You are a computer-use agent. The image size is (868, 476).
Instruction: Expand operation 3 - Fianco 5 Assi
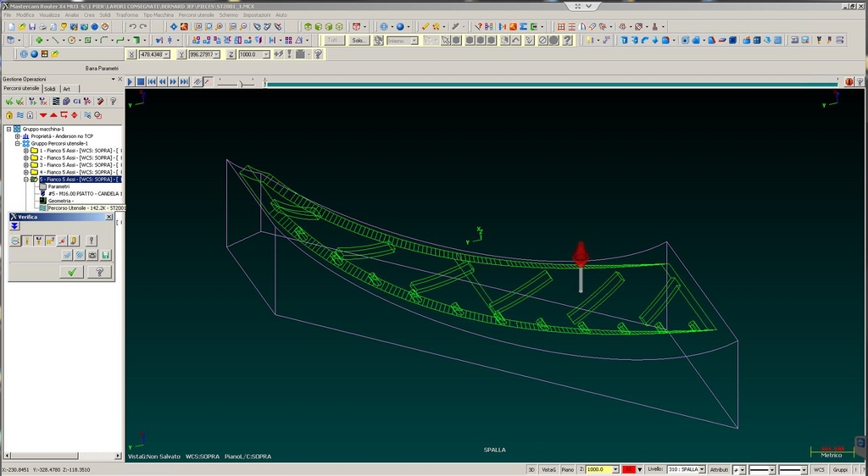point(25,165)
